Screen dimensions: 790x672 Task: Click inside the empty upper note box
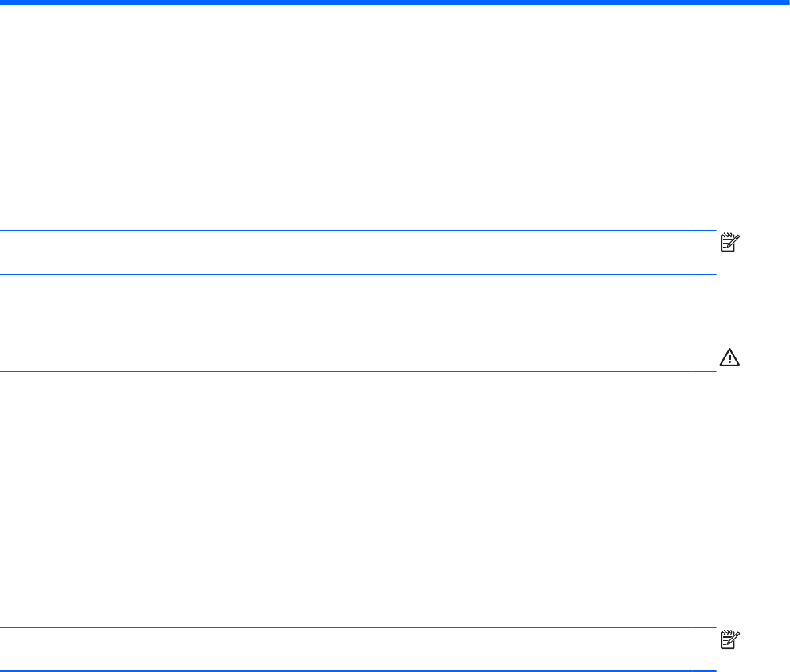[358, 253]
